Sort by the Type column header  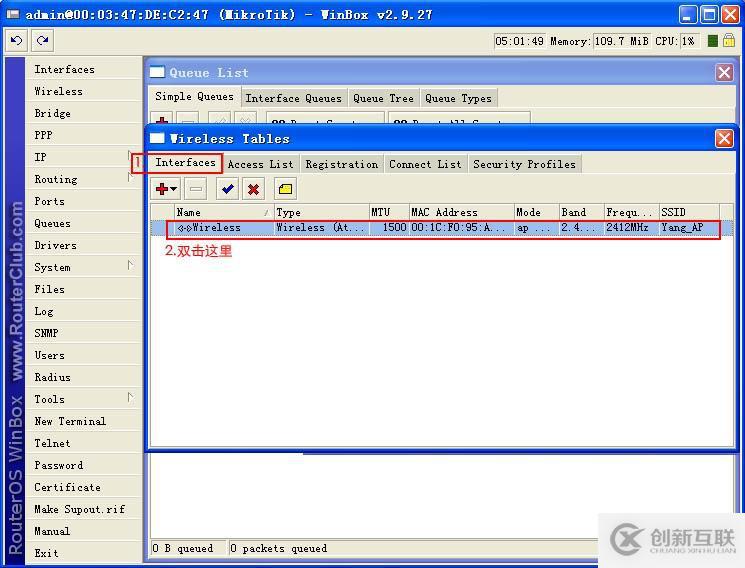(322, 212)
